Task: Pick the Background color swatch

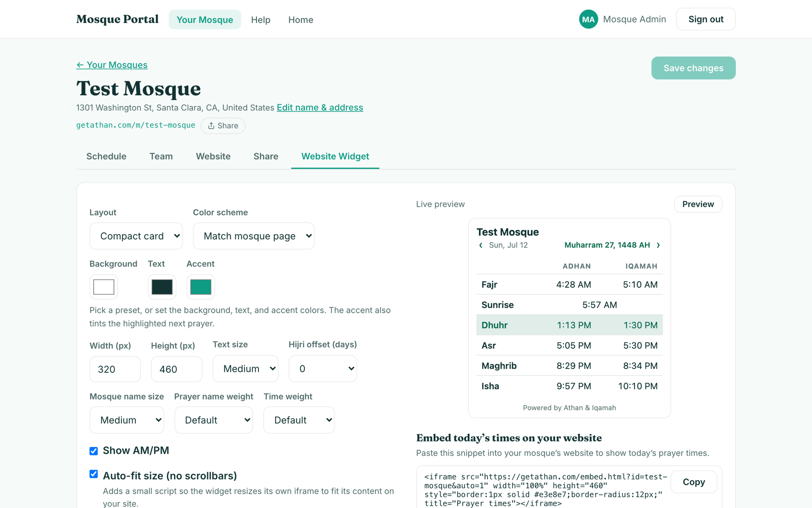Action: (x=104, y=287)
